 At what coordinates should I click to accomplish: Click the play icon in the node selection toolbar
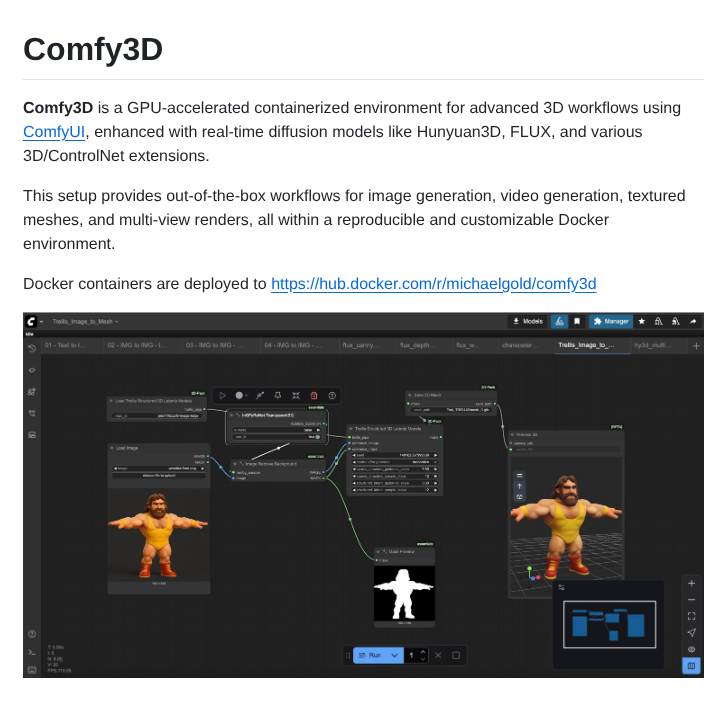click(222, 395)
